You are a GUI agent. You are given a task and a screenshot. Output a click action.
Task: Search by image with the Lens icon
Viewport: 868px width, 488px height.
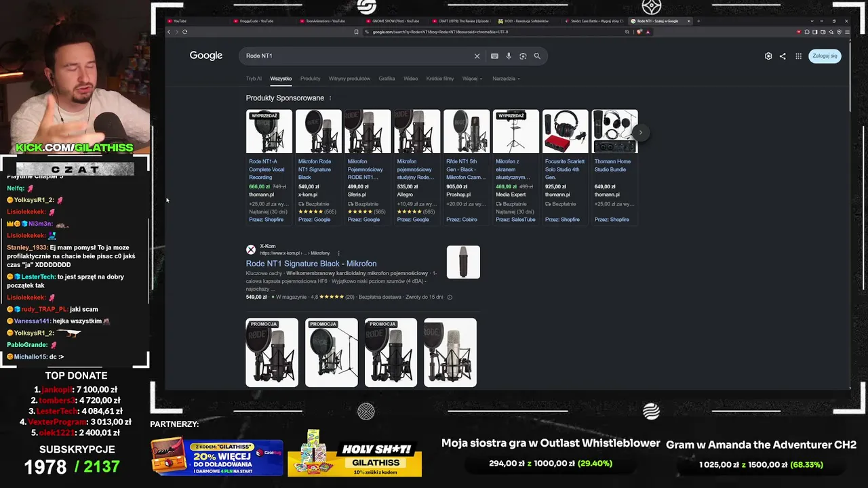point(523,56)
